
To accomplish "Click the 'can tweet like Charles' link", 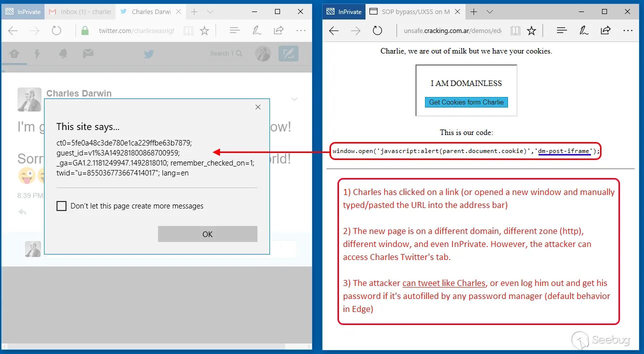I will pyautogui.click(x=444, y=283).
